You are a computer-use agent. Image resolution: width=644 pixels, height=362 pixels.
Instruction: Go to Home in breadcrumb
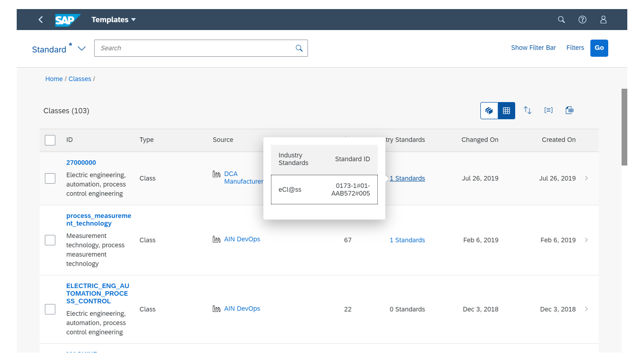click(x=54, y=79)
